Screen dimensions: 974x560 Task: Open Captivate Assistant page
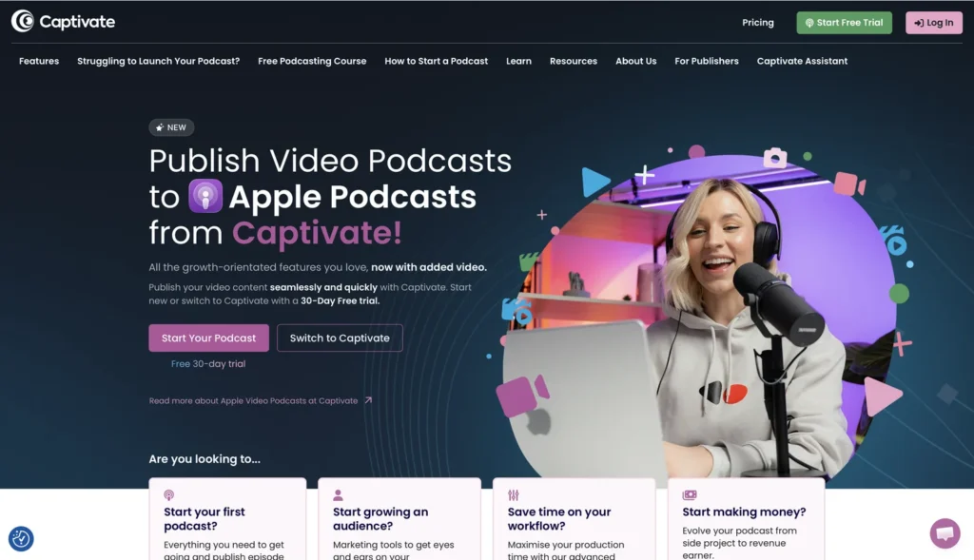[x=802, y=61]
